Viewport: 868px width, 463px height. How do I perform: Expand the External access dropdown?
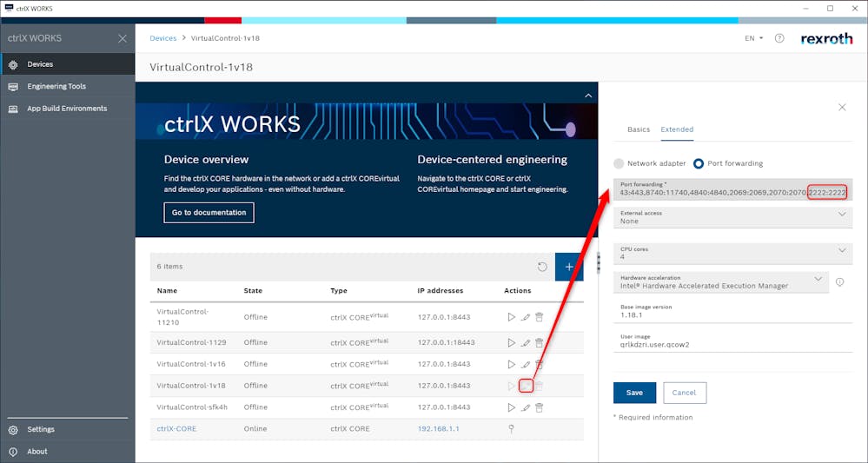pos(733,217)
